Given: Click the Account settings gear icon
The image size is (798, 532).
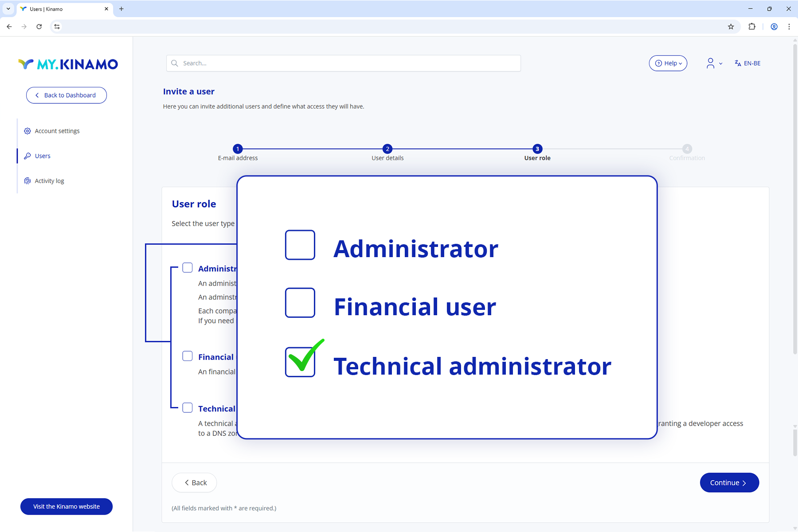Looking at the screenshot, I should coord(27,131).
